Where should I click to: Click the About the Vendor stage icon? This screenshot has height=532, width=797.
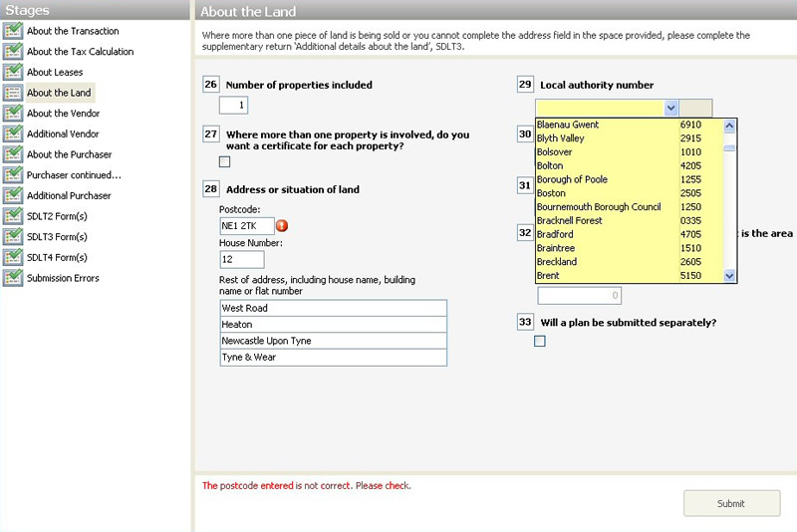point(13,114)
